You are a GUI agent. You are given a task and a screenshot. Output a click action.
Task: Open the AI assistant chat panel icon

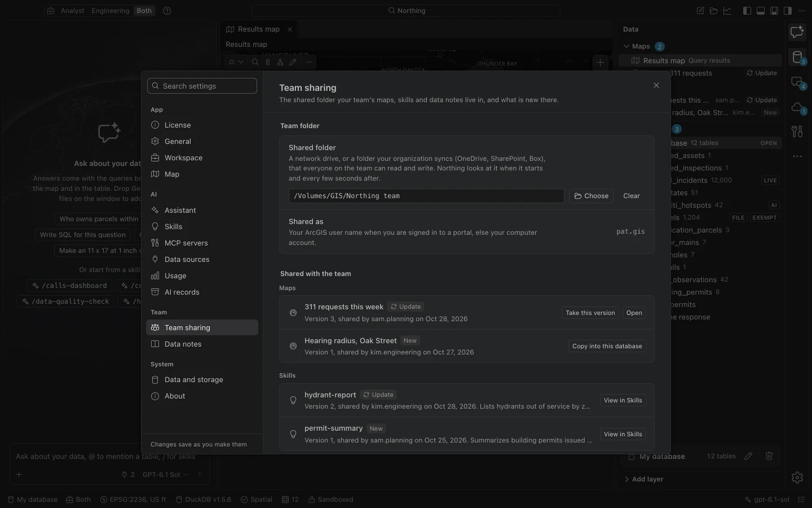(797, 32)
